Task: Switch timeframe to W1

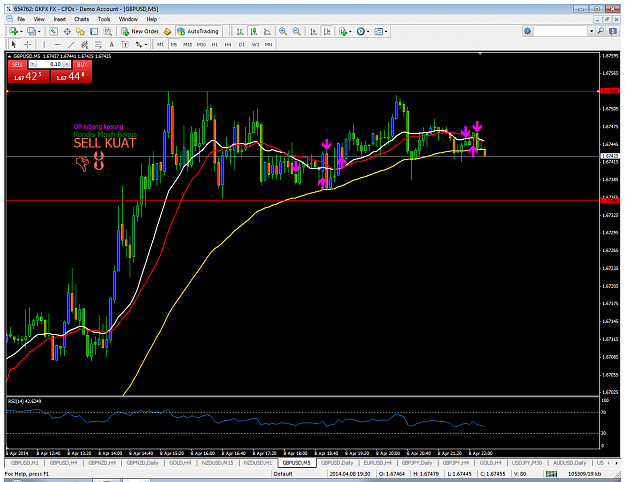Action: pos(255,45)
